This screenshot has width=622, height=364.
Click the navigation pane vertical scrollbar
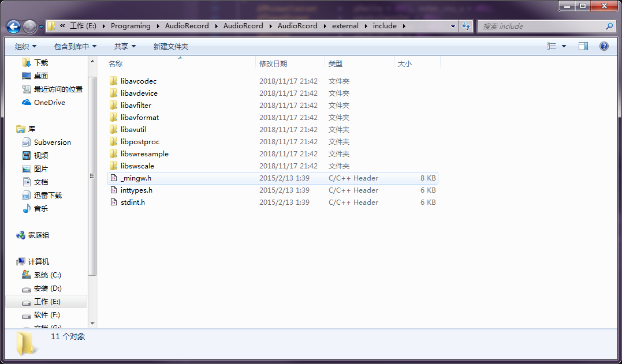click(x=92, y=176)
